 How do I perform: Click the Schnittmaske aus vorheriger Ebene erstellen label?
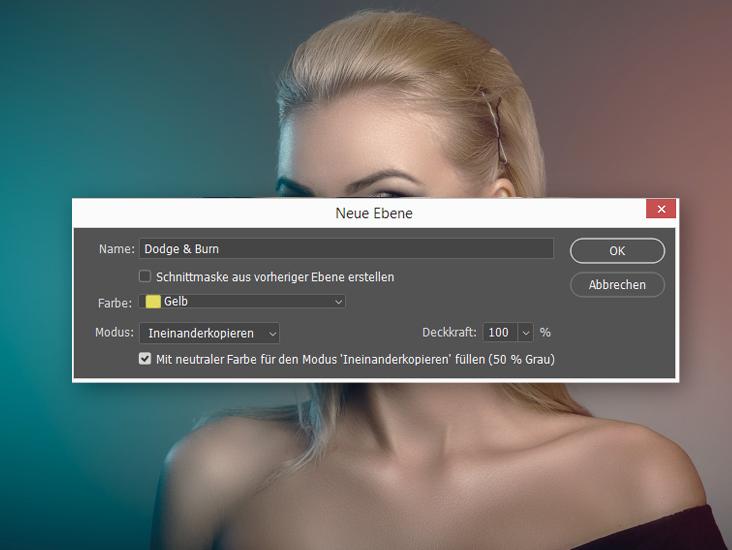click(275, 277)
